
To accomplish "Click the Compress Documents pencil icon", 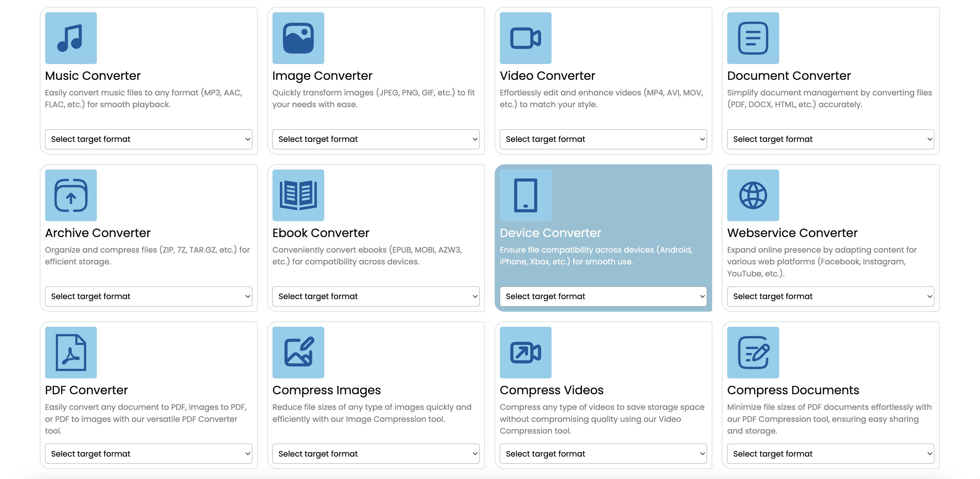I will (x=752, y=352).
